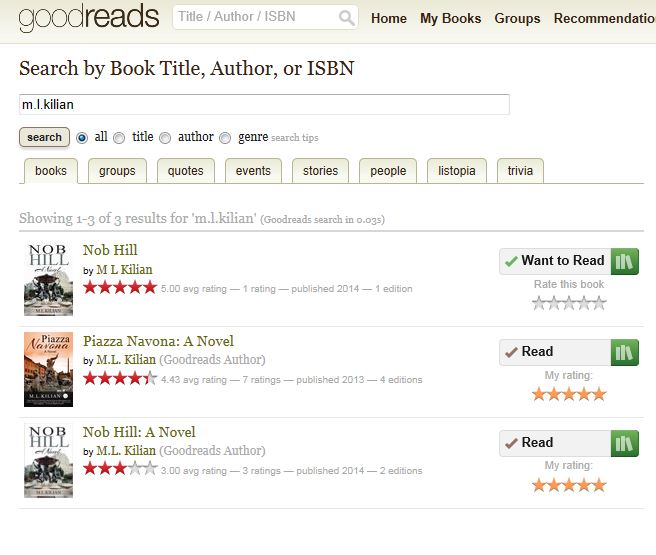This screenshot has height=555, width=656.
Task: Select the 'author' search radio button
Action: tap(165, 138)
